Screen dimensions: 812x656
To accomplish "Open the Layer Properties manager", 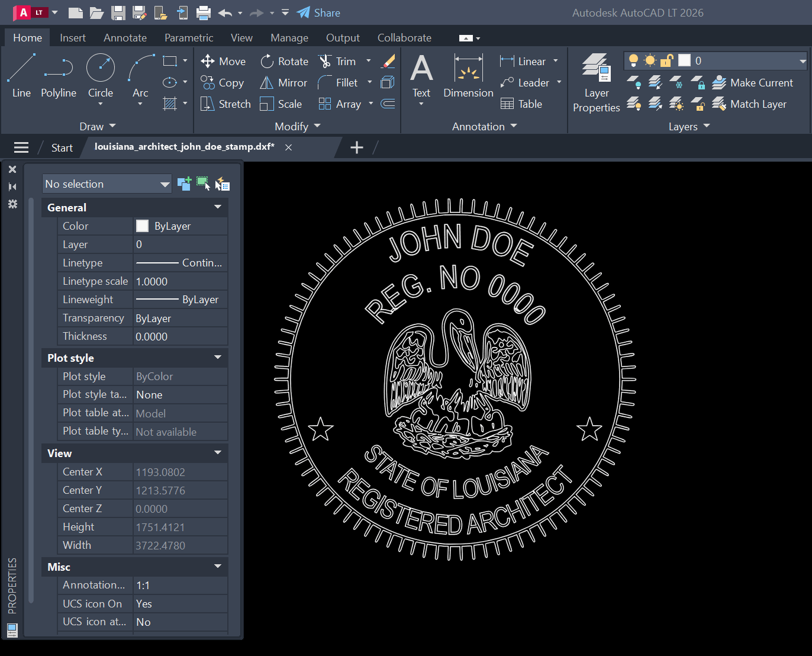I will tap(596, 83).
